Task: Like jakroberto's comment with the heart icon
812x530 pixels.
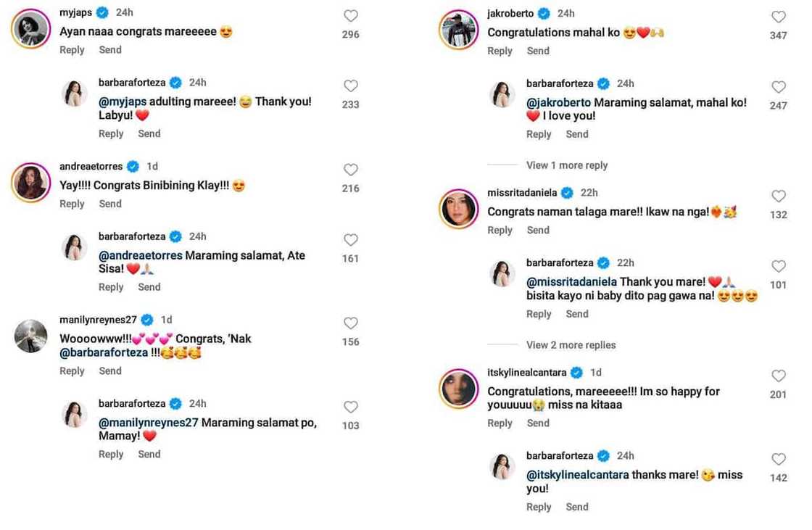Action: 779,17
